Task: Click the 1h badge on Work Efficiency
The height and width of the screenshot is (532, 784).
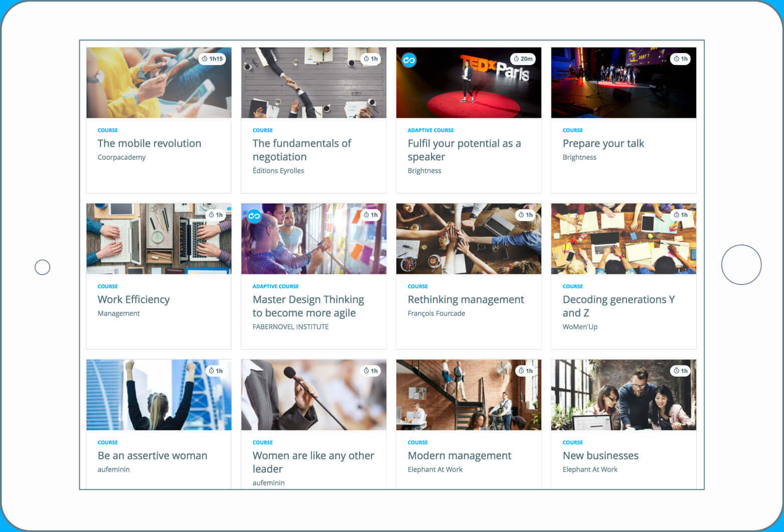Action: [216, 215]
